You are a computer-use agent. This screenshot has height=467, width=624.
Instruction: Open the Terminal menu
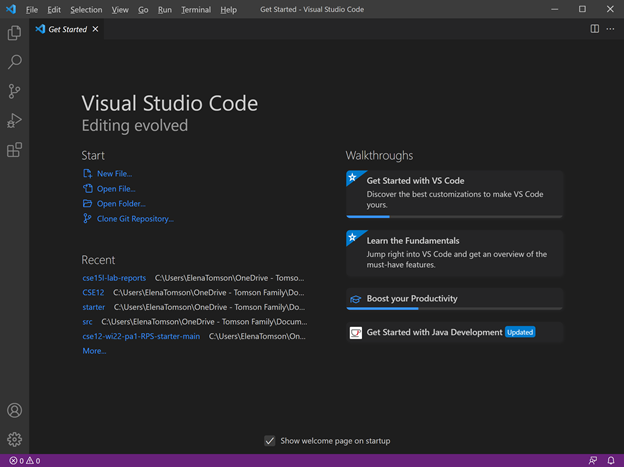click(196, 10)
